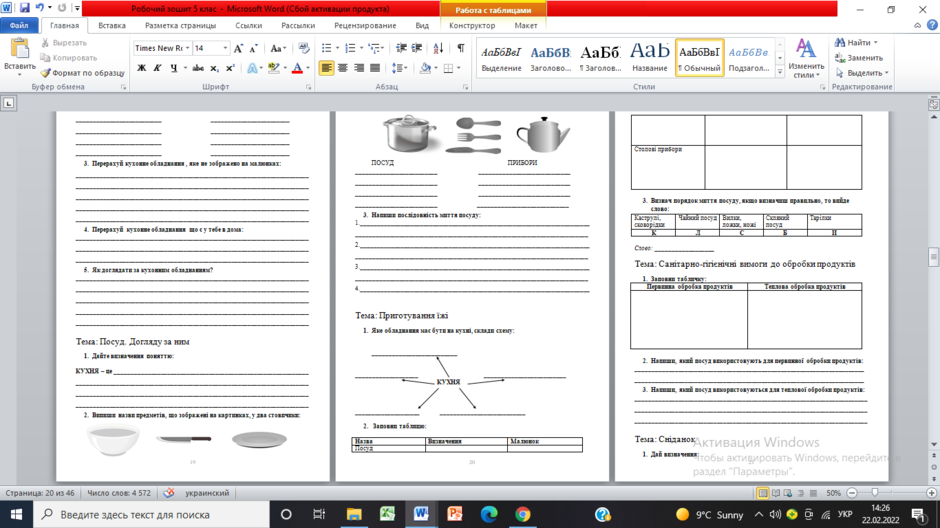This screenshot has width=940, height=528.
Task: Toggle show paragraph marks ¶
Action: [460, 48]
